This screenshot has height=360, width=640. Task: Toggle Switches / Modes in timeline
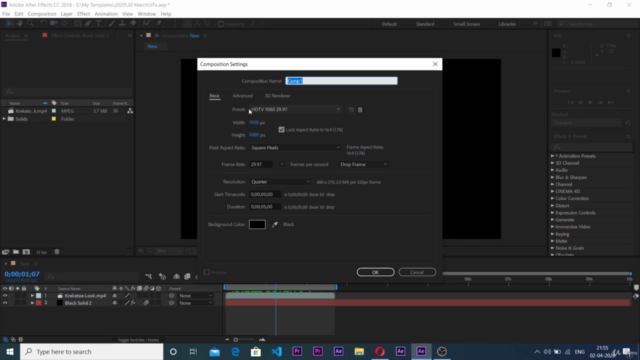pos(138,340)
